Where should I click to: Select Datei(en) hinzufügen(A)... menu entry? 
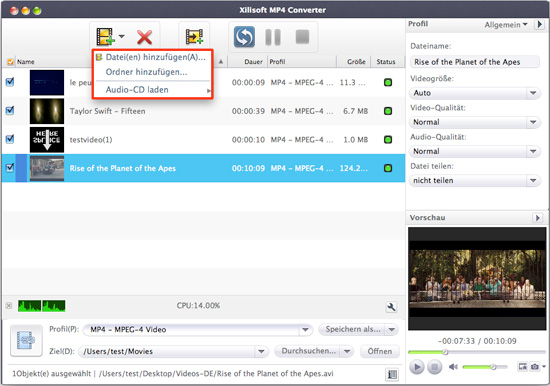(152, 57)
